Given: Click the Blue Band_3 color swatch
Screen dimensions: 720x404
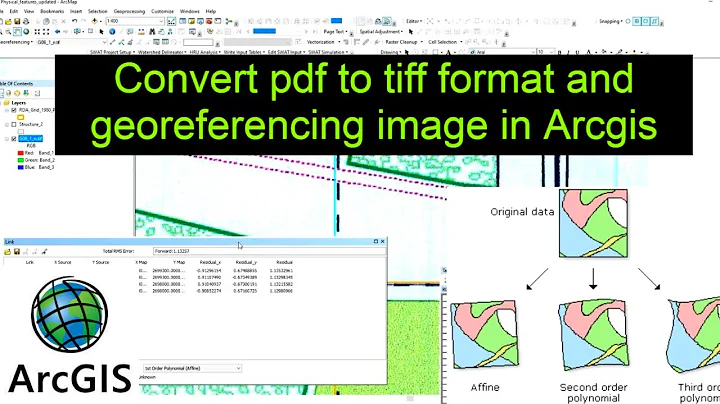Looking at the screenshot, I should point(20,168).
